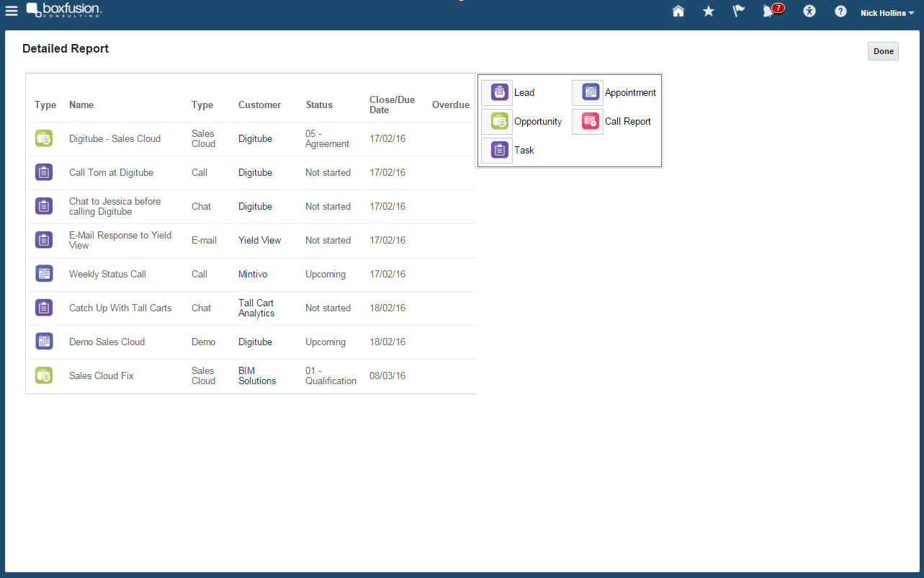Go to the Home icon
Screen dimensions: 924x578
click(x=678, y=11)
